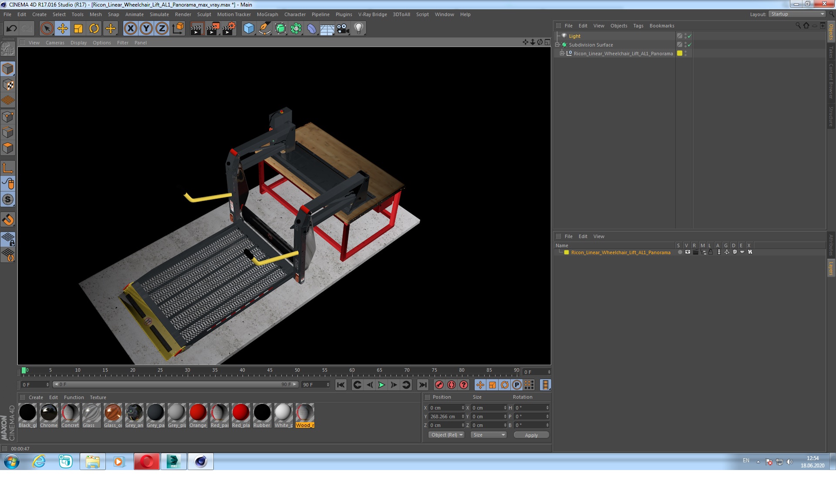Click the Apply button
This screenshot has width=836, height=504.
pos(531,435)
